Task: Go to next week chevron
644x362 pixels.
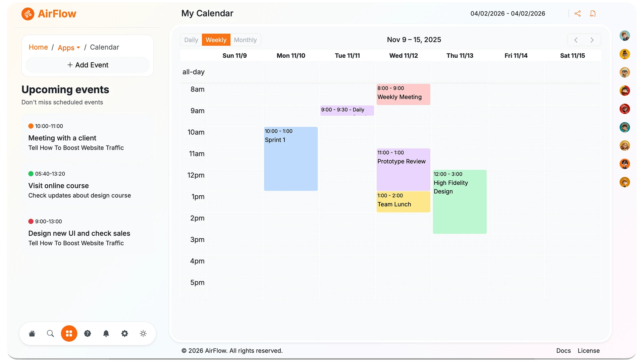Action: [x=592, y=40]
